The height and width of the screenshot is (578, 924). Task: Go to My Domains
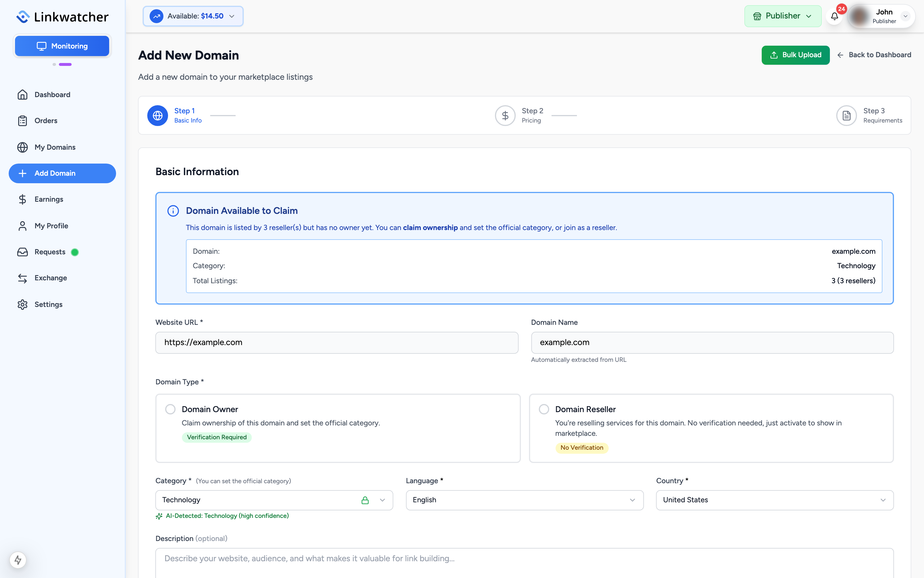point(62,147)
